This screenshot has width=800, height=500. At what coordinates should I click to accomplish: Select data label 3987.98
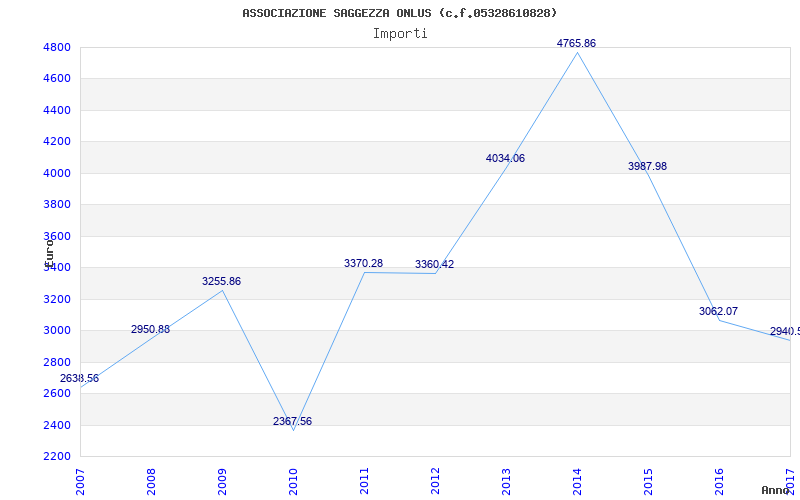[x=647, y=166]
